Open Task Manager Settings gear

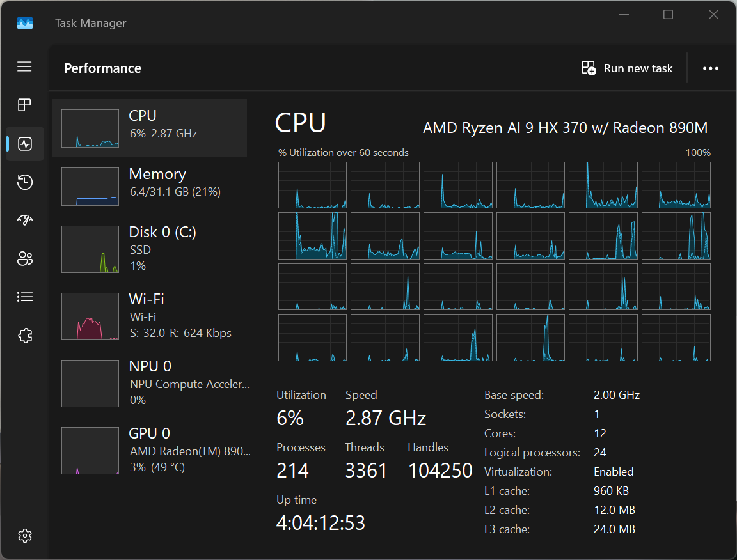24,536
